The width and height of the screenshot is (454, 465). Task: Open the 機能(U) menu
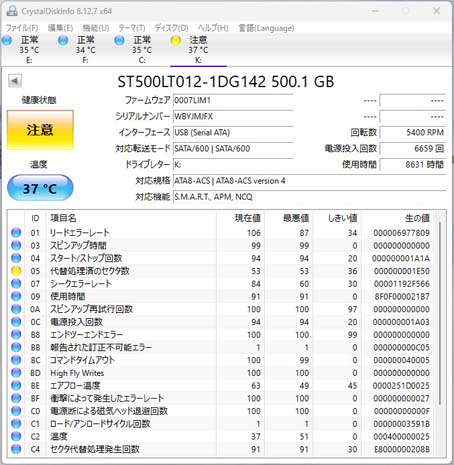[x=96, y=28]
